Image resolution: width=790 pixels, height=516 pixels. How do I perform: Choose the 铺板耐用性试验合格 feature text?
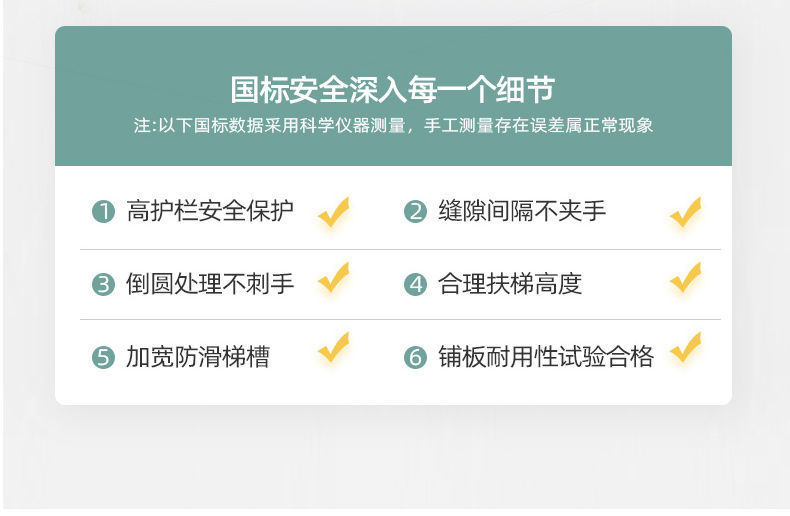pos(546,357)
